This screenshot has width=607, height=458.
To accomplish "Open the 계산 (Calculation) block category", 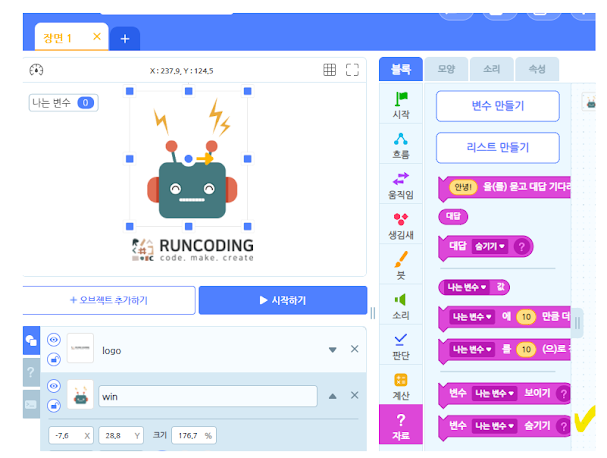I will (x=401, y=386).
